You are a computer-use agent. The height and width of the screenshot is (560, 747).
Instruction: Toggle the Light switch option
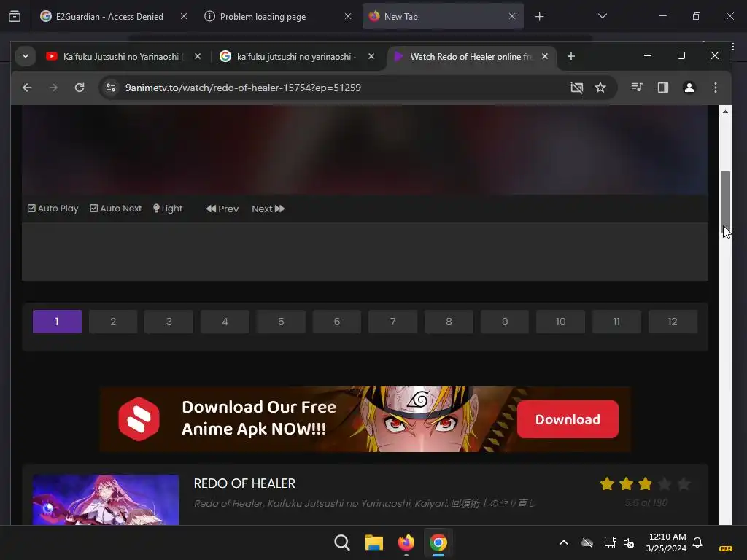(168, 209)
